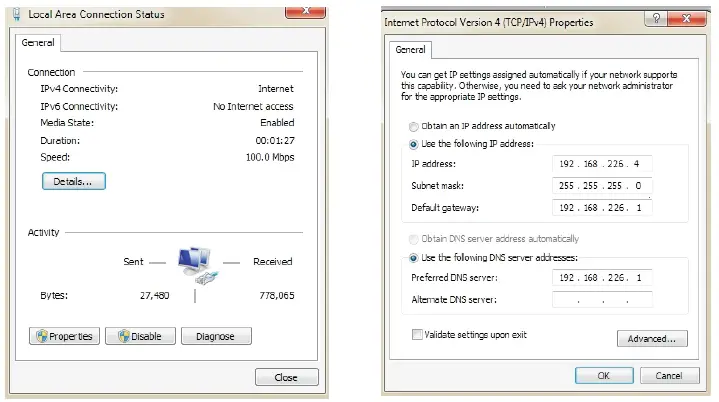
Task: Select Obtain an IP address automatically
Action: click(413, 126)
